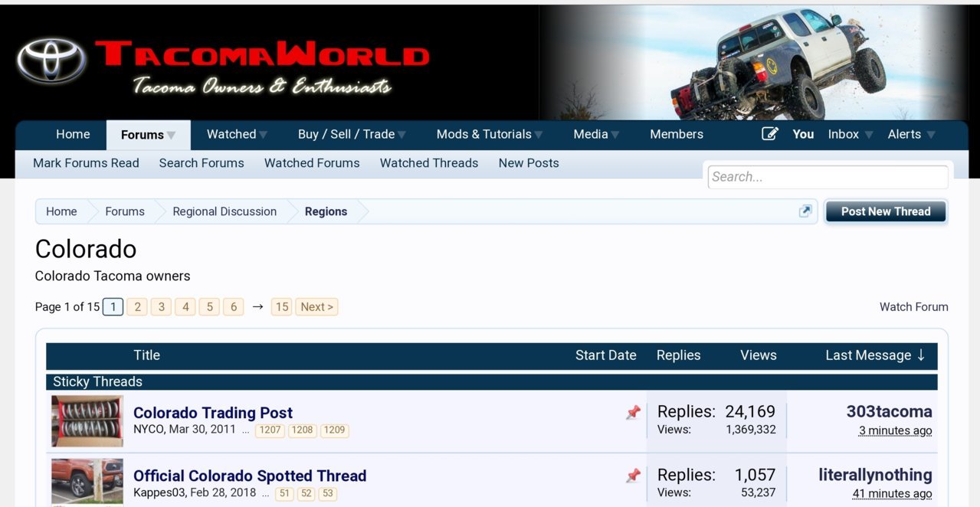The height and width of the screenshot is (507, 980).
Task: Click the Toyota logo emblem
Action: click(51, 61)
